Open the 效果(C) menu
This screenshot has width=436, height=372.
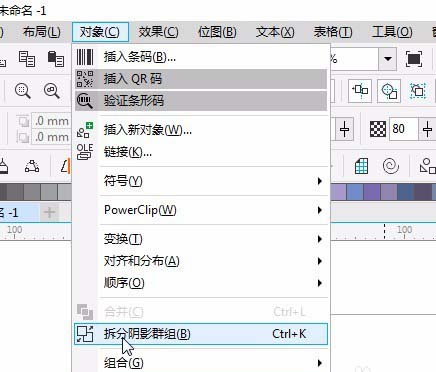(158, 32)
